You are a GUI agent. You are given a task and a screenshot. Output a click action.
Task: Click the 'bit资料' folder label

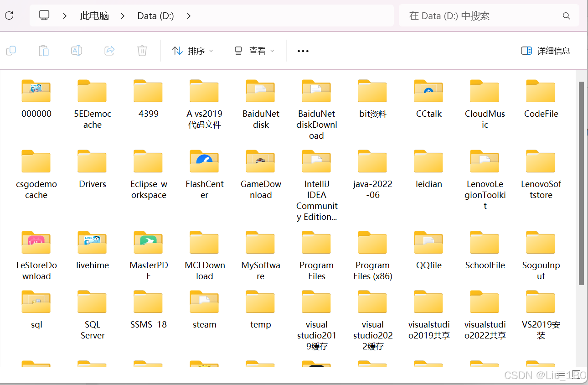373,114
